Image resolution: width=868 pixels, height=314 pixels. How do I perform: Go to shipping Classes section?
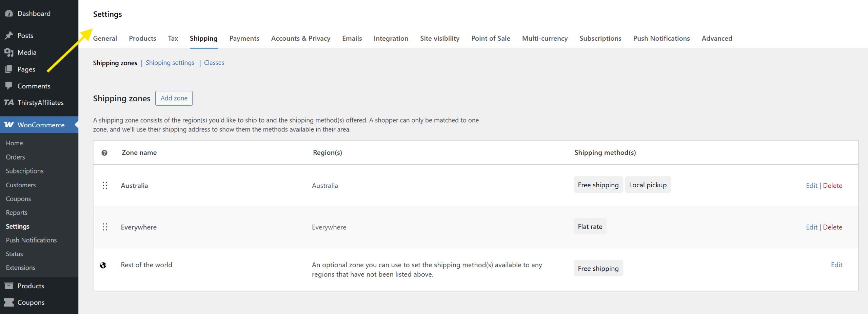click(x=214, y=63)
